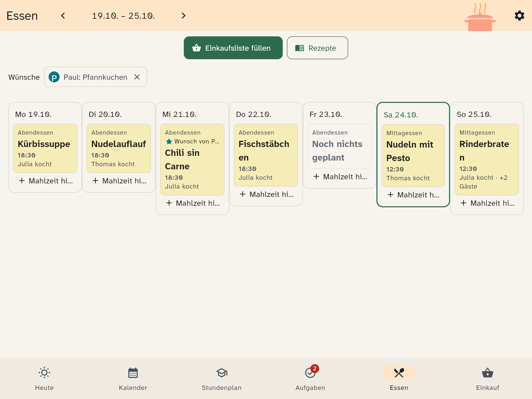Viewport: 532px width, 399px height.
Task: Open the Nudelauflauf meal card
Action: click(x=119, y=148)
